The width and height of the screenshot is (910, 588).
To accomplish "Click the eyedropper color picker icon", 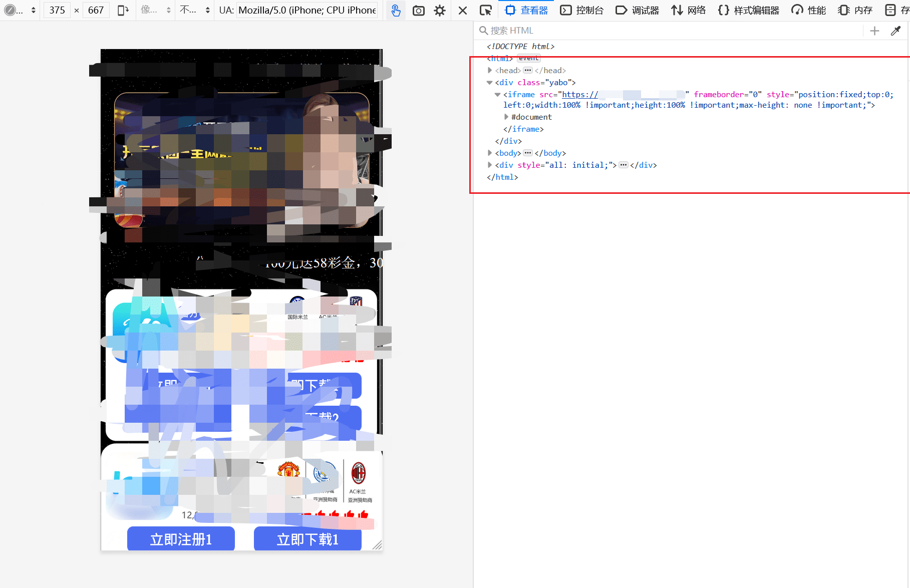I will tap(895, 31).
